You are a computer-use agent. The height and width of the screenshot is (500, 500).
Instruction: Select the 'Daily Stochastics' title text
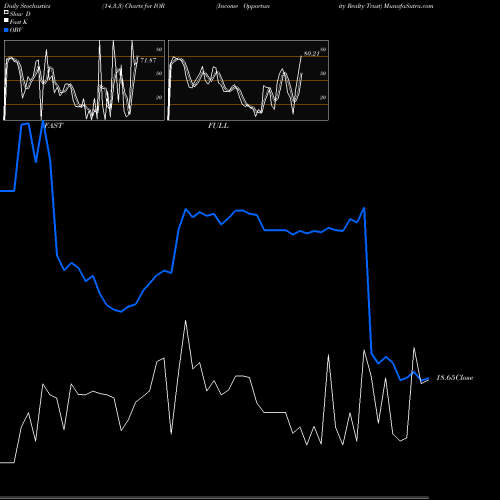tap(27, 6)
